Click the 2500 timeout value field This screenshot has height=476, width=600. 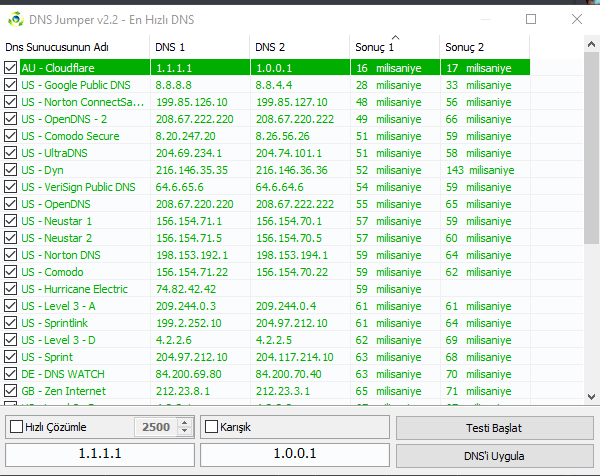coord(156,427)
